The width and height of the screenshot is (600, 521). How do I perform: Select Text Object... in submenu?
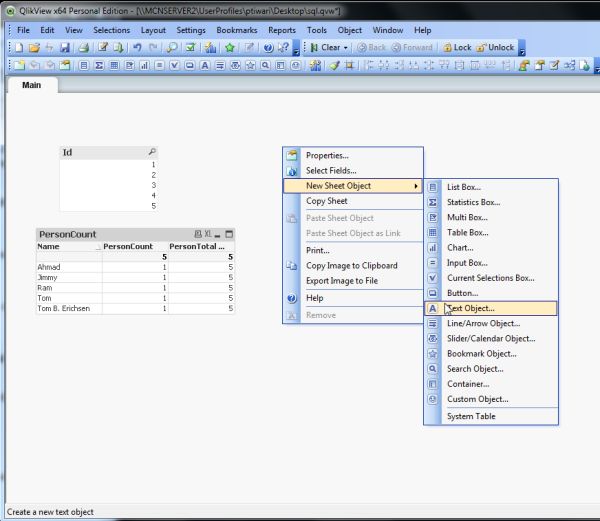point(491,308)
